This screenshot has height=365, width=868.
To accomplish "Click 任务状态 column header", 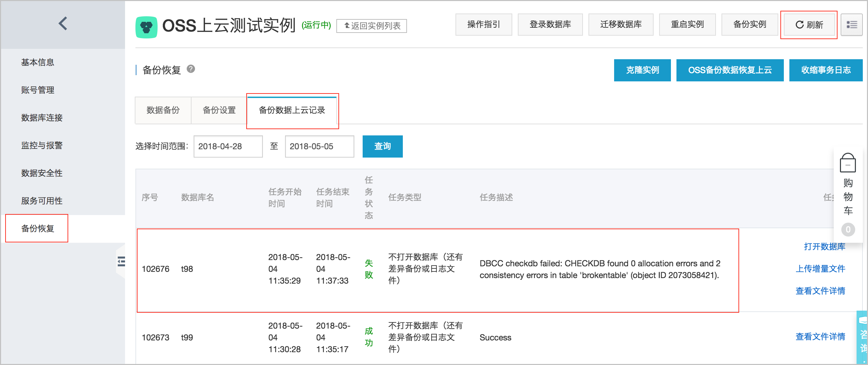I will point(369,198).
